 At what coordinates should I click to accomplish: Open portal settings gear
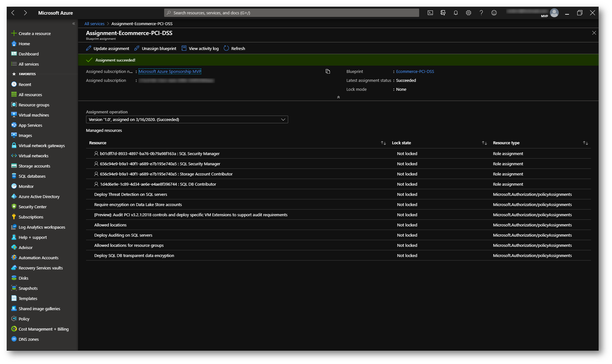[468, 13]
